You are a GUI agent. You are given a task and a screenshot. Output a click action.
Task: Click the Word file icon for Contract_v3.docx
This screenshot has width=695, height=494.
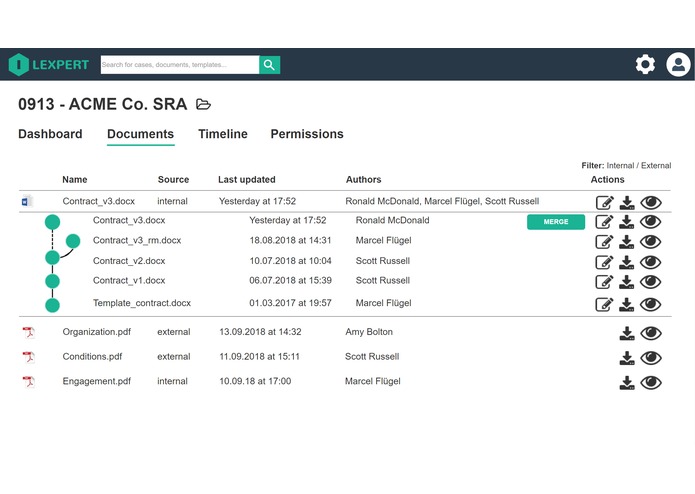[27, 201]
